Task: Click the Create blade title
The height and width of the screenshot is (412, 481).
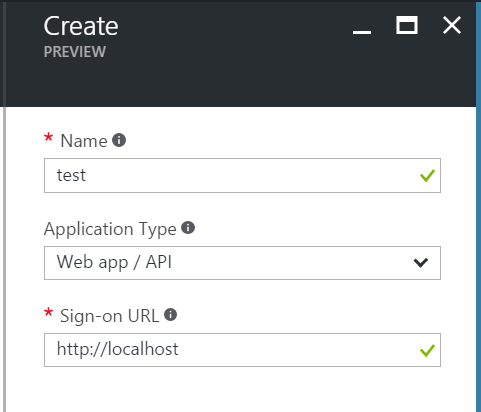Action: (81, 26)
